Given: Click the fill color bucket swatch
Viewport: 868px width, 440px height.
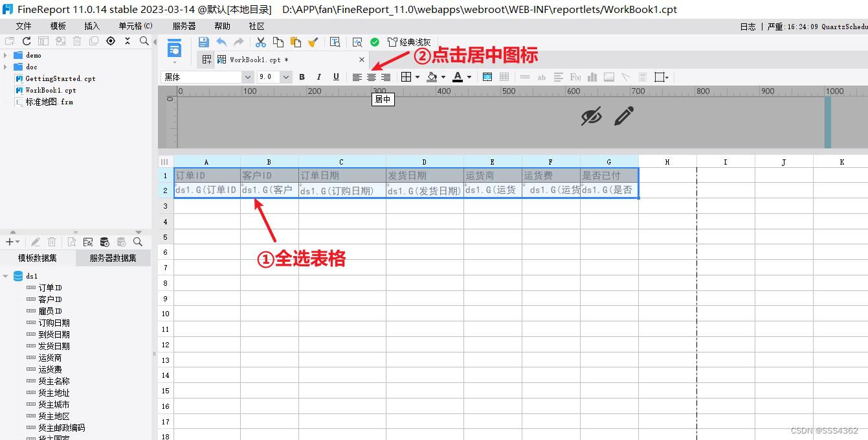Looking at the screenshot, I should point(432,77).
